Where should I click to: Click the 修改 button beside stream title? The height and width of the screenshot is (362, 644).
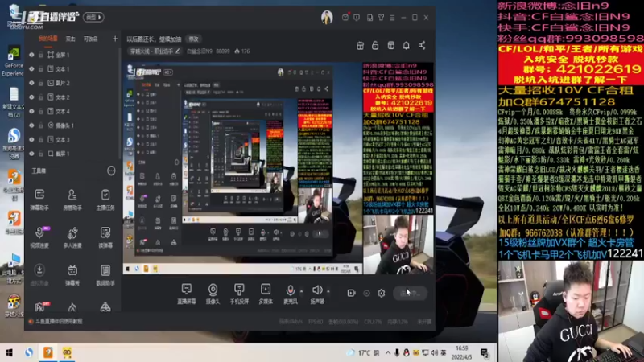(x=193, y=39)
